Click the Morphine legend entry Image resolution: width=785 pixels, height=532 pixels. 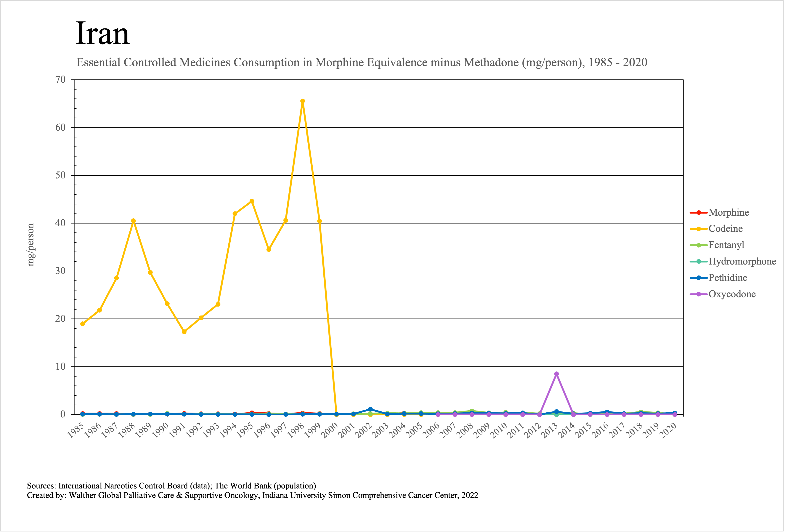click(x=728, y=212)
